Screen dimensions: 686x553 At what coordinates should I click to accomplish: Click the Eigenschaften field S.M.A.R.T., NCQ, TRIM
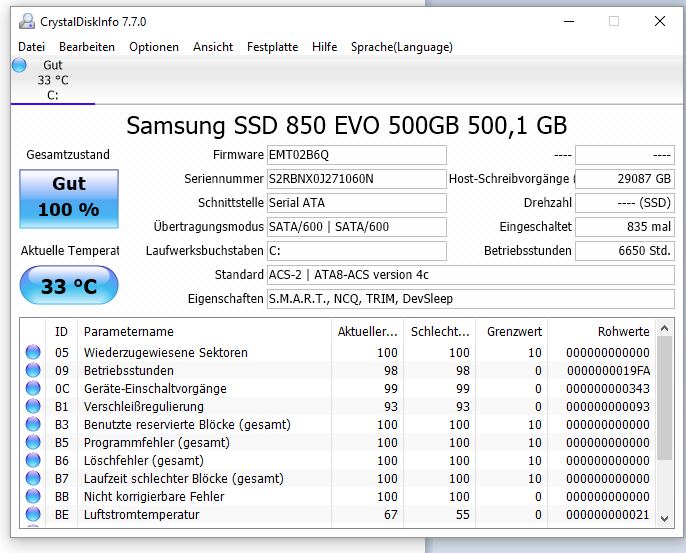coord(471,299)
